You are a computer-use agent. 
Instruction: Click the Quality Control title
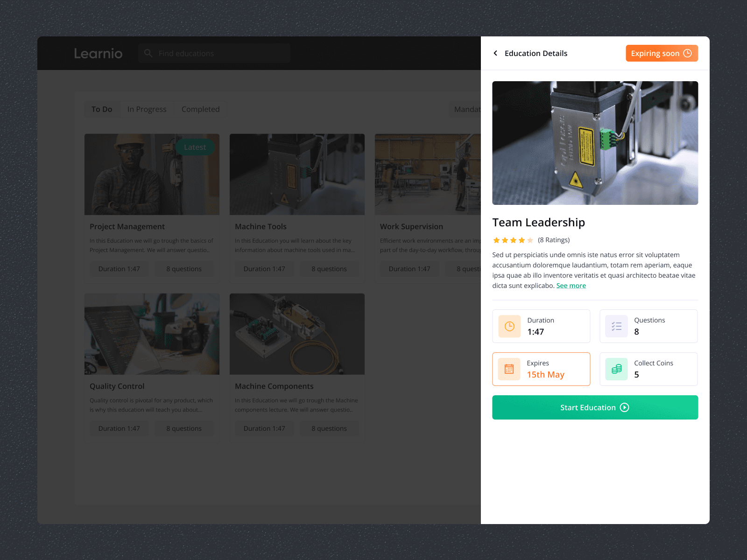coord(117,386)
